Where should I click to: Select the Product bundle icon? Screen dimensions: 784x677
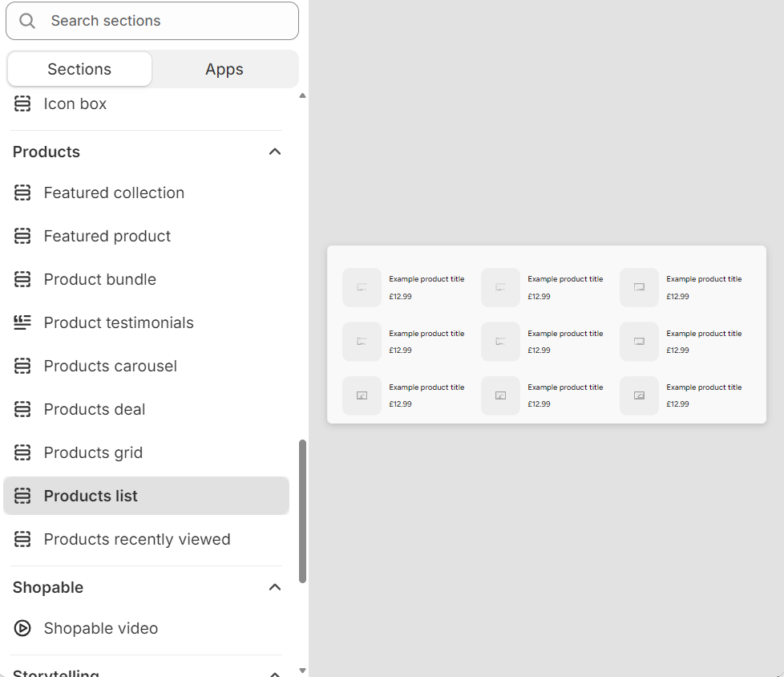tap(22, 279)
